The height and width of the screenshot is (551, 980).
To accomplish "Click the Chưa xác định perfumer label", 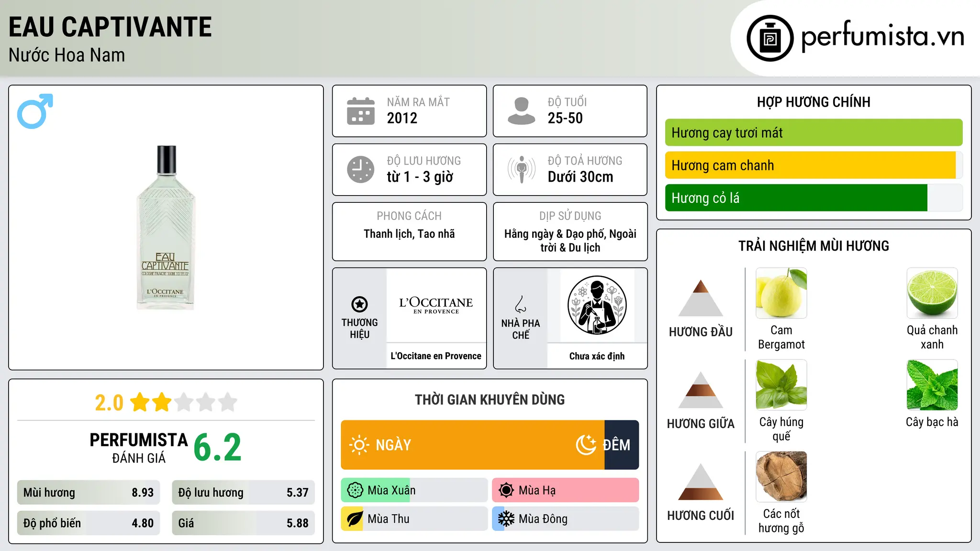I will point(597,356).
